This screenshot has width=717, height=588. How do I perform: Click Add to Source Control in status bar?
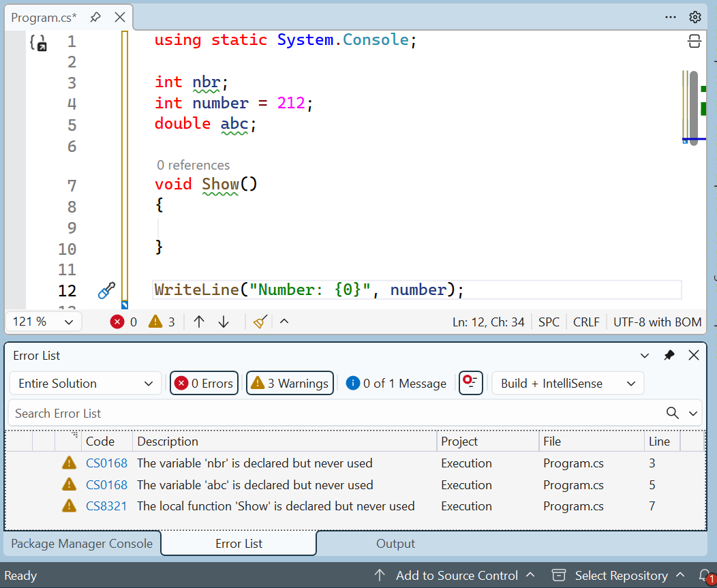point(454,576)
